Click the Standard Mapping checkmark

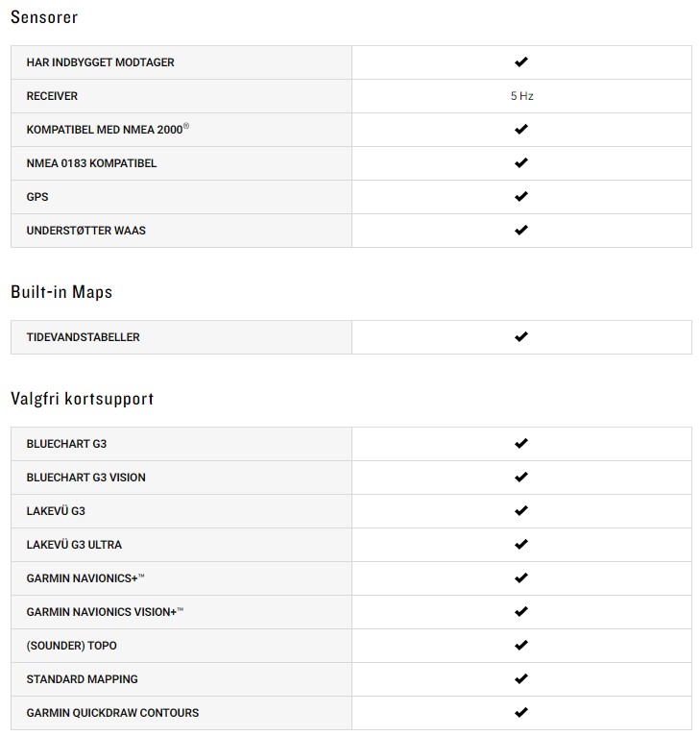point(521,679)
